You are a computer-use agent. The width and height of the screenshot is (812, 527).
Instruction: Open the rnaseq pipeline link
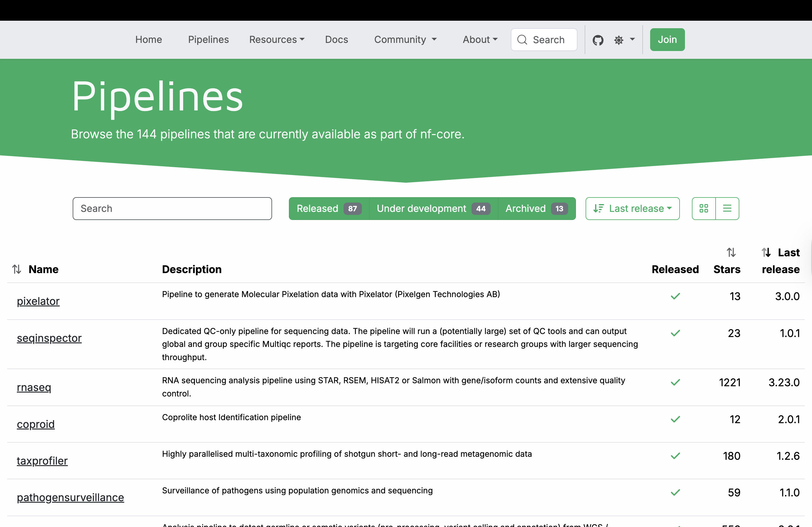coord(34,387)
